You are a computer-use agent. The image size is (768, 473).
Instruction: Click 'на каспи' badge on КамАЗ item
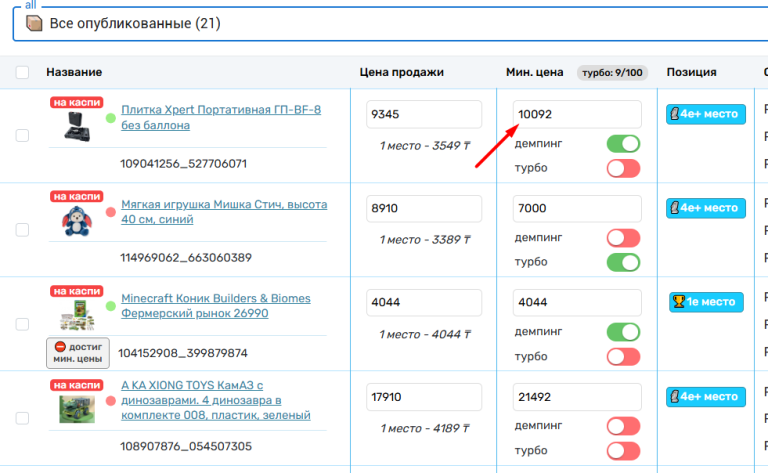[x=76, y=385]
